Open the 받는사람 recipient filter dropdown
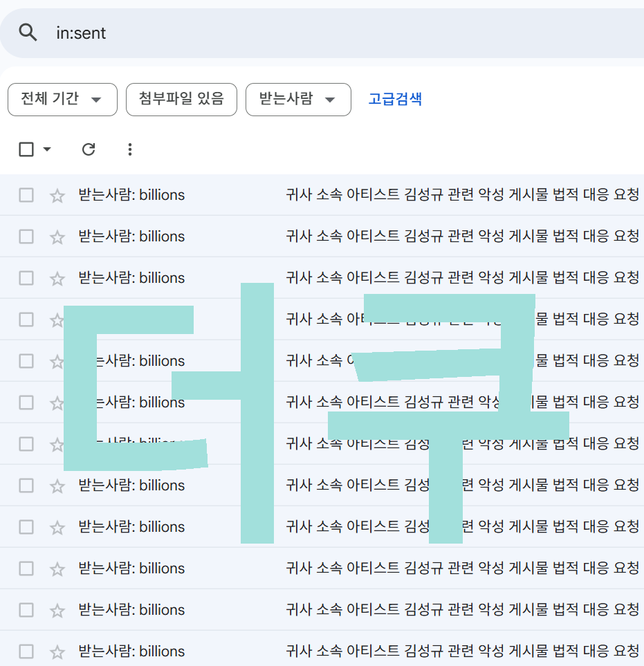This screenshot has width=644, height=666. coord(298,100)
